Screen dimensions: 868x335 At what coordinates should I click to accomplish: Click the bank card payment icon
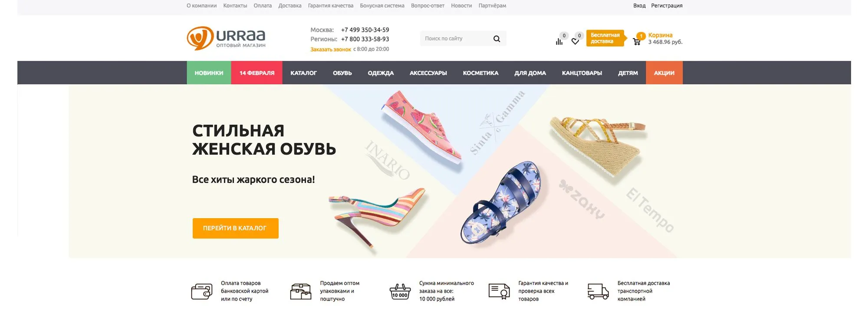click(x=202, y=292)
